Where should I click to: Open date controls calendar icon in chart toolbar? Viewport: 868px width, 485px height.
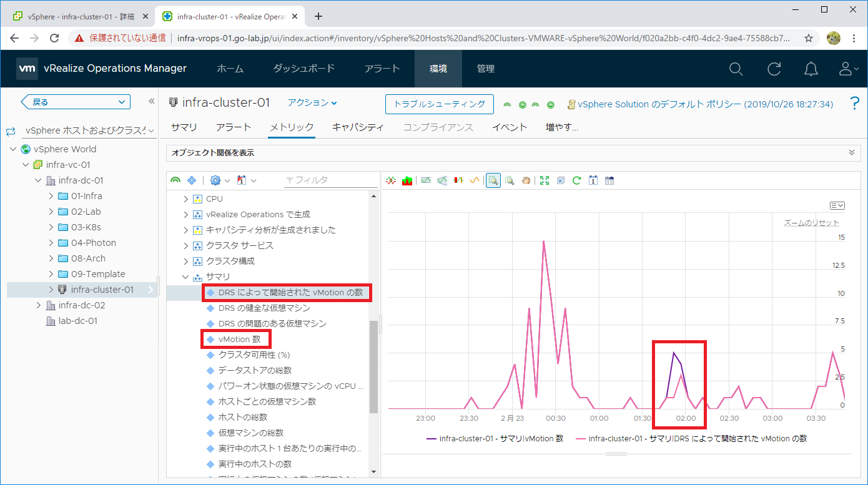(593, 180)
